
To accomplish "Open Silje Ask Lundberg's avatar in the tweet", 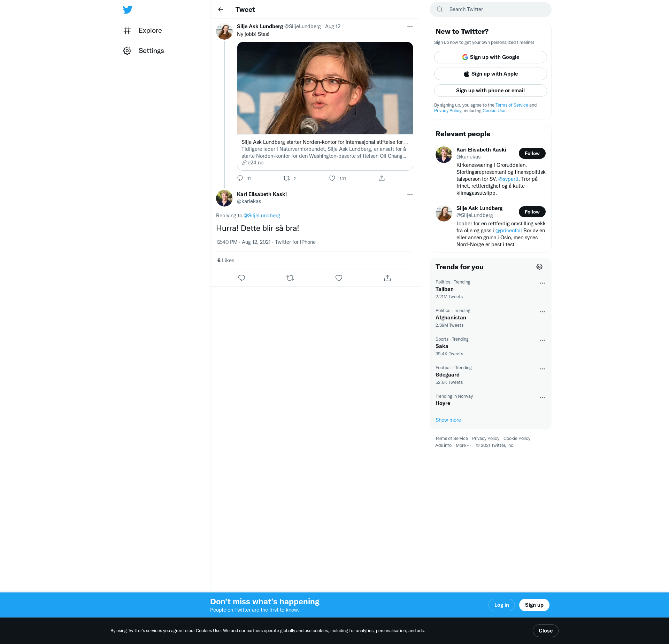I will (224, 32).
